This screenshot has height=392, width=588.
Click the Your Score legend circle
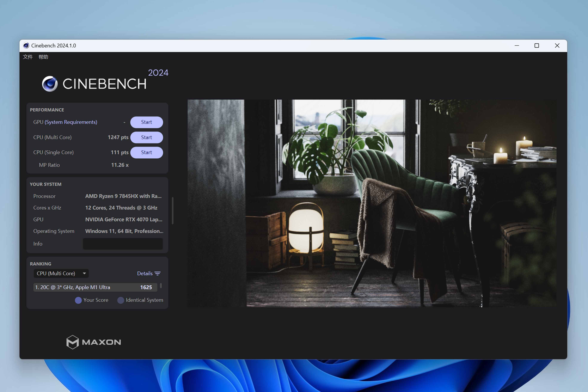click(x=78, y=300)
